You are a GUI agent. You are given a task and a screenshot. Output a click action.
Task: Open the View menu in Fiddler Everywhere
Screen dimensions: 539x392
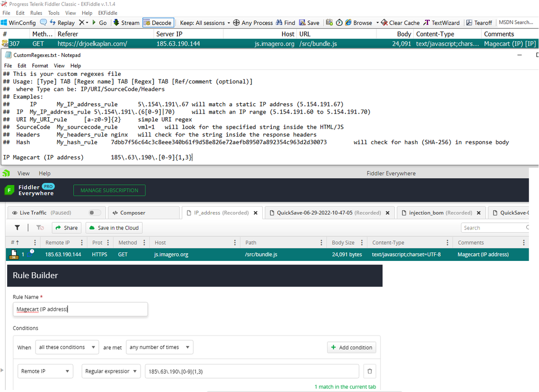(24, 173)
